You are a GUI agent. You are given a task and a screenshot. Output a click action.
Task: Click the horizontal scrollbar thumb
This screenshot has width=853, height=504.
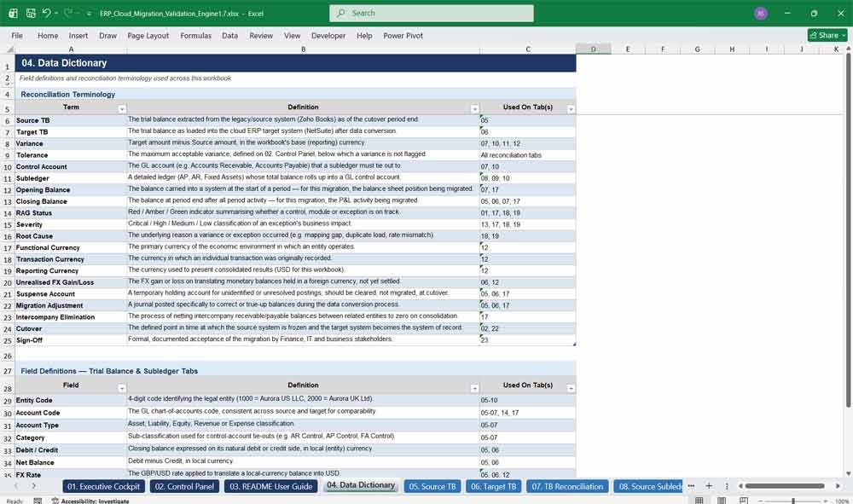click(x=785, y=486)
